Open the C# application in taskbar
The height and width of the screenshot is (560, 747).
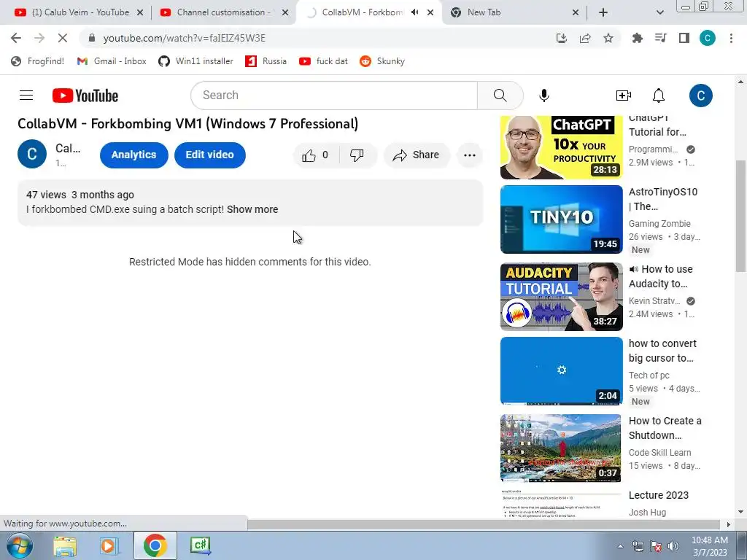click(200, 546)
